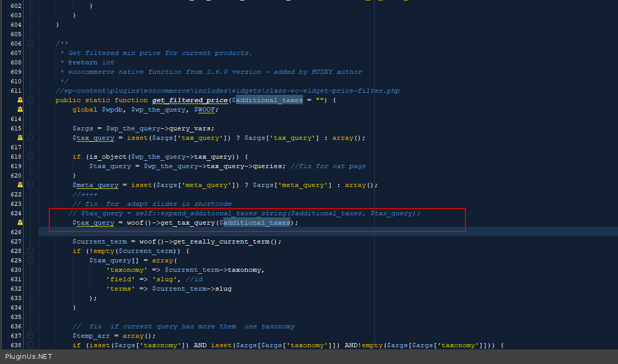The image size is (618, 364).
Task: Toggle fold marker at line 637 $temp_arr
Action: 30,336
